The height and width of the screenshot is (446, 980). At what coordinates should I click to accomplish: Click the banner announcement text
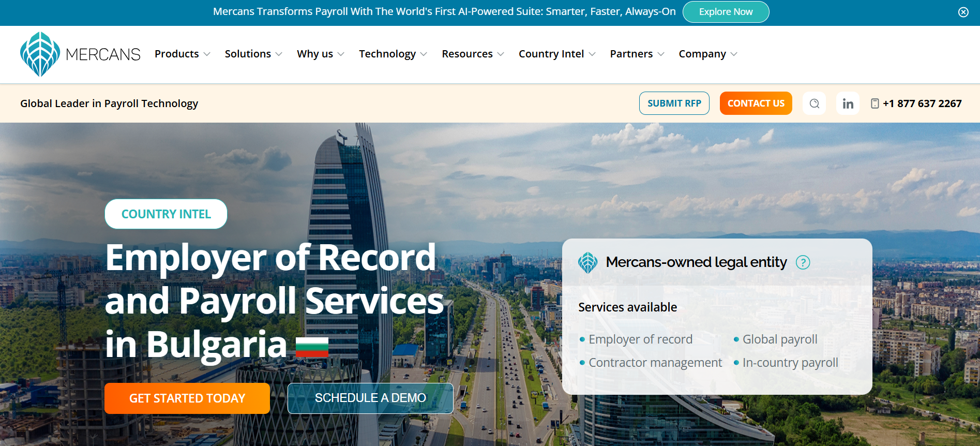click(444, 11)
